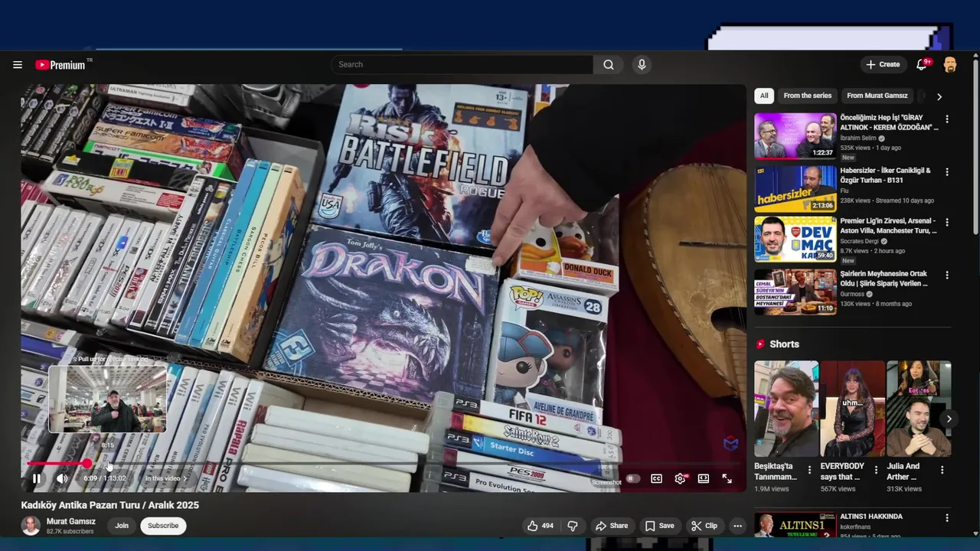Image resolution: width=980 pixels, height=551 pixels.
Task: Open options for the Habersizler video
Action: 947,171
